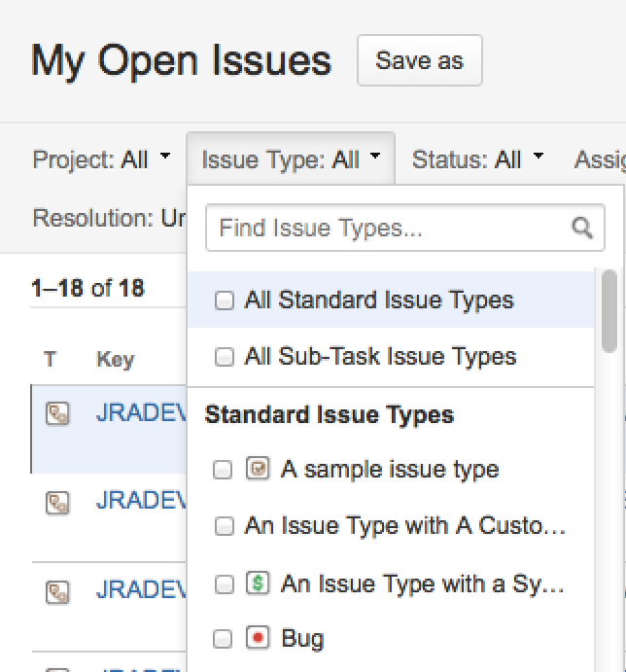Enable the Bug issue type checkbox
The width and height of the screenshot is (626, 672).
(223, 639)
